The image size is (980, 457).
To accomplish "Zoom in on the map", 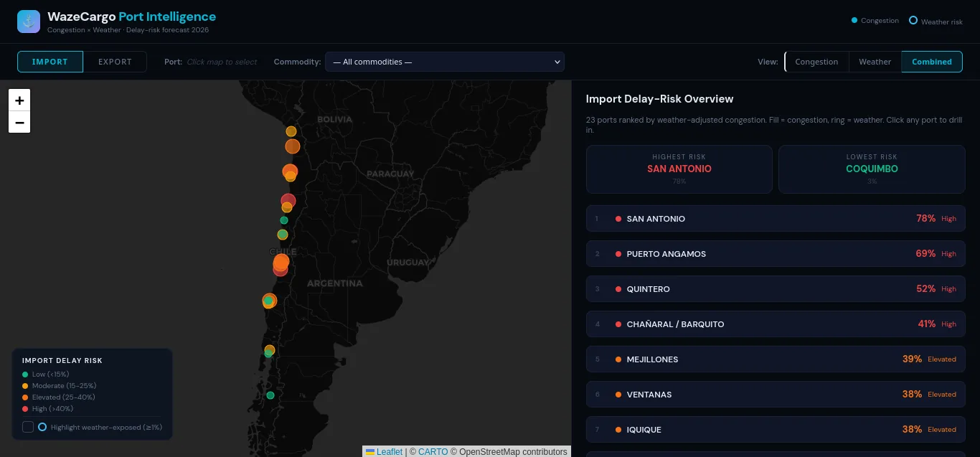I will coord(19,100).
